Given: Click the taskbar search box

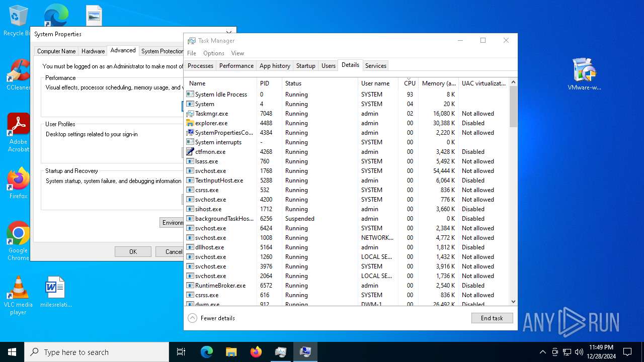Looking at the screenshot, I should tap(97, 352).
